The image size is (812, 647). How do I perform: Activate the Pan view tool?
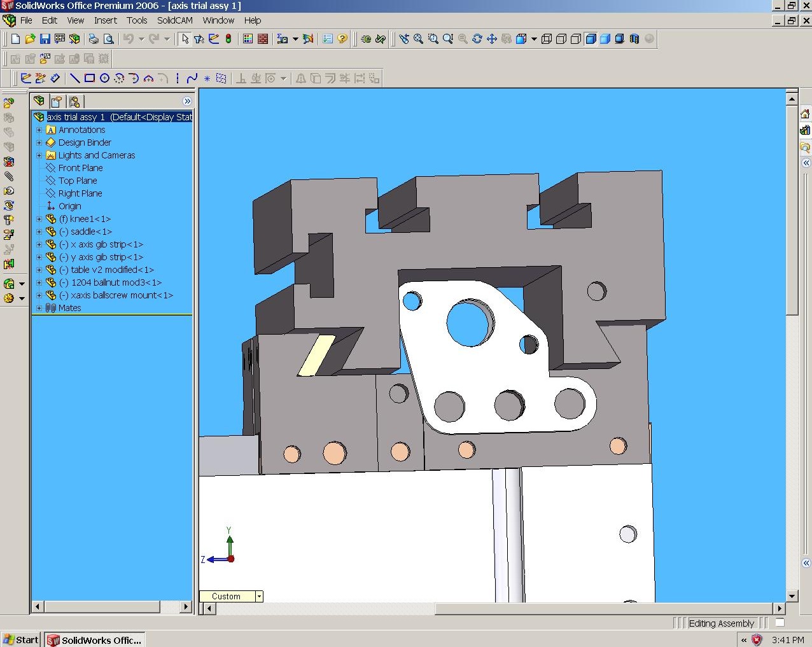tap(492, 39)
